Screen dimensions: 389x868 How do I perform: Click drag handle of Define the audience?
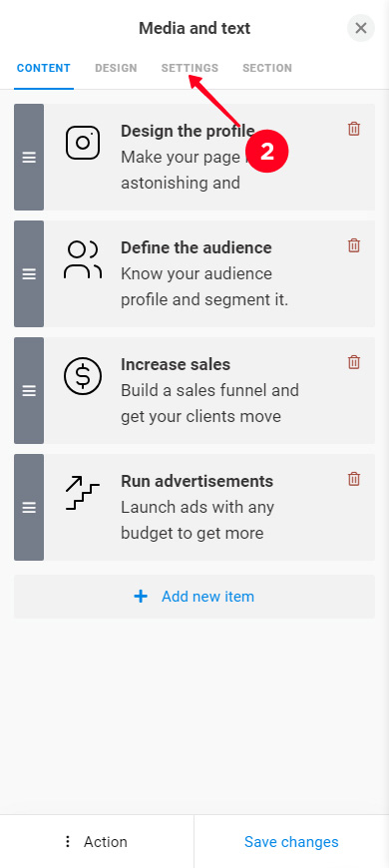29,274
